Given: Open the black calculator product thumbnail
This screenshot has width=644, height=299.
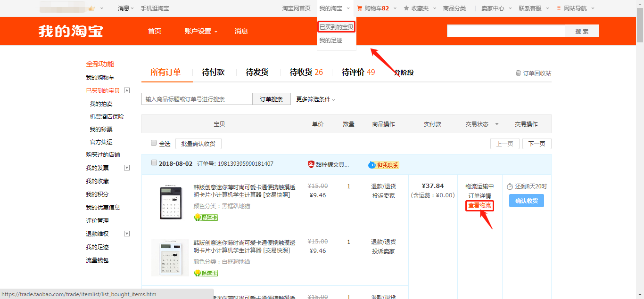Looking at the screenshot, I should 170,202.
